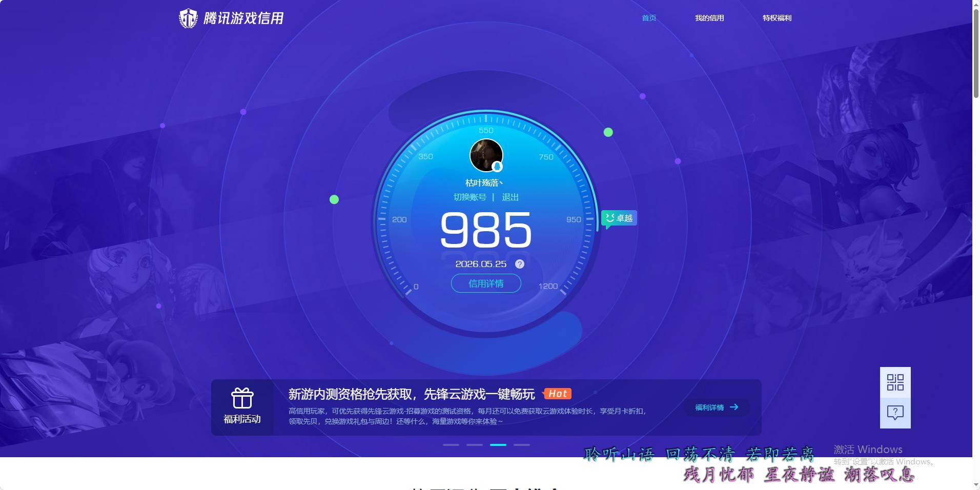Select the second carousel indicator dash

[475, 445]
